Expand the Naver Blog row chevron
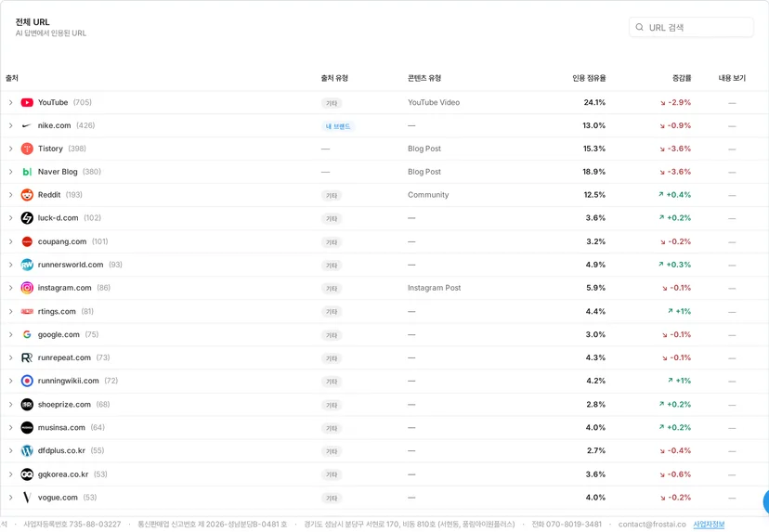The width and height of the screenshot is (769, 532). pos(10,172)
